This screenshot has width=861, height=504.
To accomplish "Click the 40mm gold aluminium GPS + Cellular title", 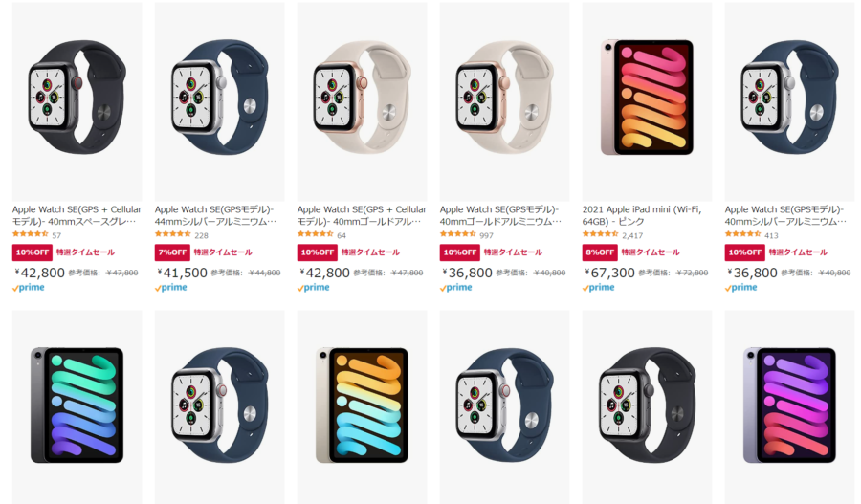I will click(x=362, y=215).
